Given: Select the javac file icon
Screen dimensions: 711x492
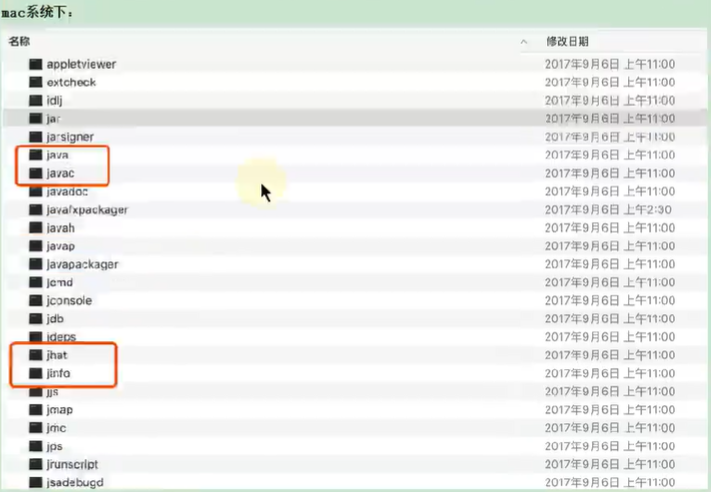Looking at the screenshot, I should (36, 173).
